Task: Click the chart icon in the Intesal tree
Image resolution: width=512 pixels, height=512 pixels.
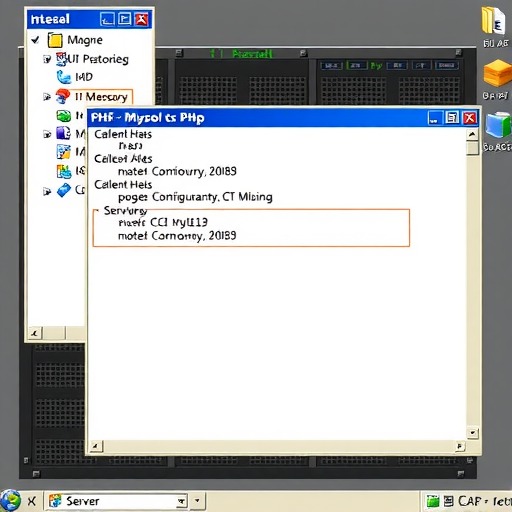Action: (64, 171)
